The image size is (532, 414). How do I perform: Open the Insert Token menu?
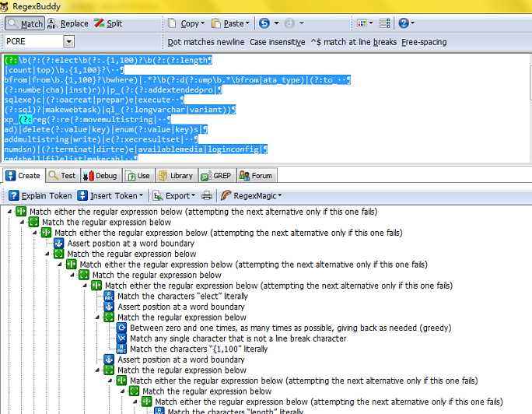(117, 195)
